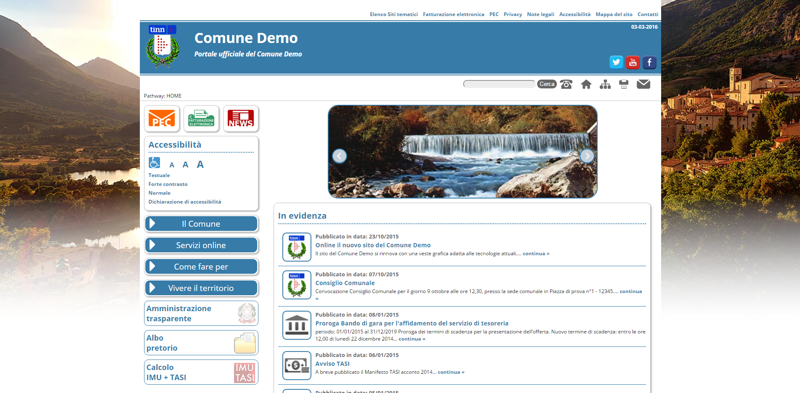Open Privacy top link

(x=513, y=14)
